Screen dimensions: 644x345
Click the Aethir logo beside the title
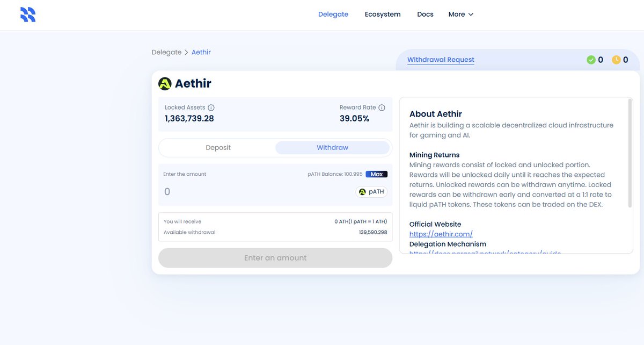[x=165, y=84]
